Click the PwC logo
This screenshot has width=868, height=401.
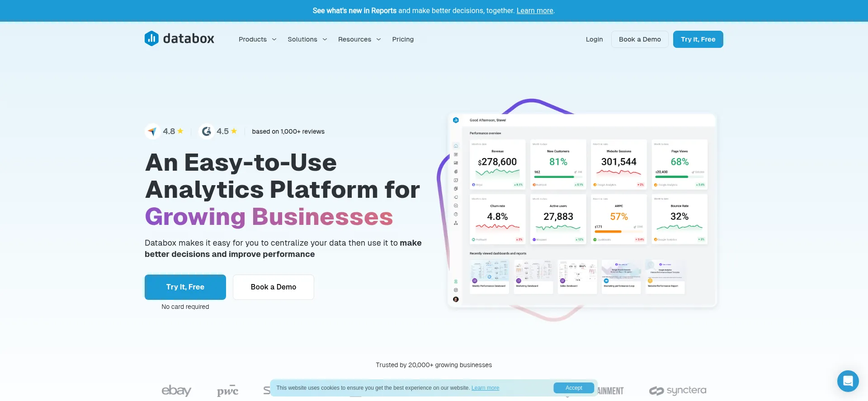[227, 391]
